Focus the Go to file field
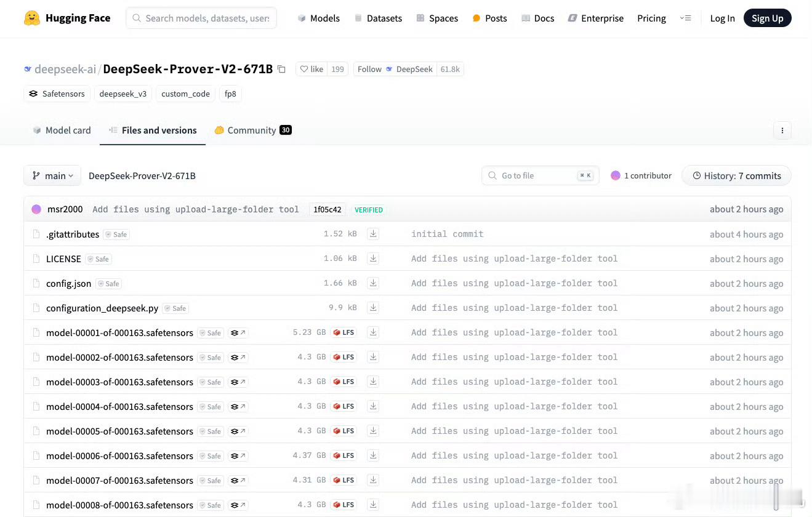 click(540, 176)
